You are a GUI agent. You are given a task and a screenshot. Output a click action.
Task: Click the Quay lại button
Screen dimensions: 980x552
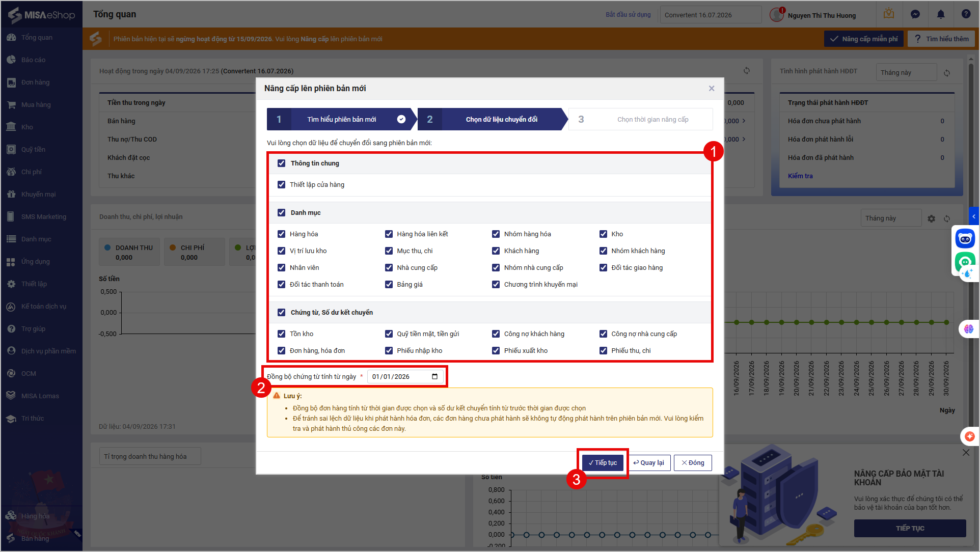pos(649,462)
